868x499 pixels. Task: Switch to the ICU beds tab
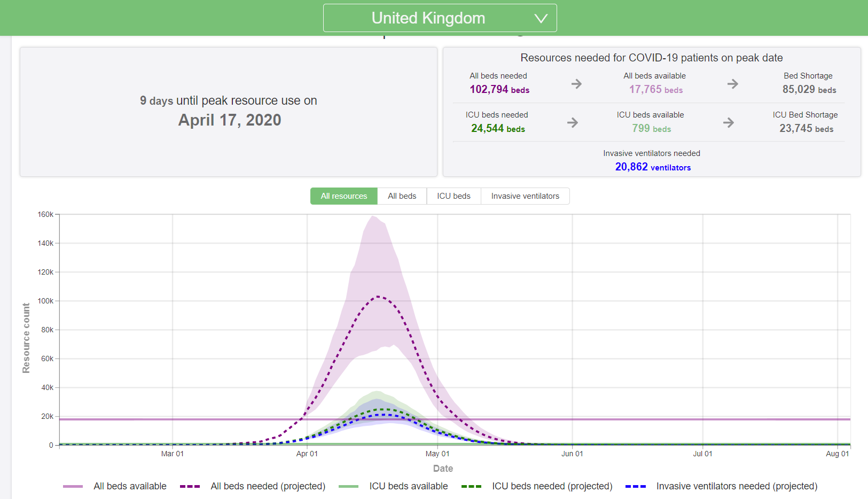tap(453, 196)
